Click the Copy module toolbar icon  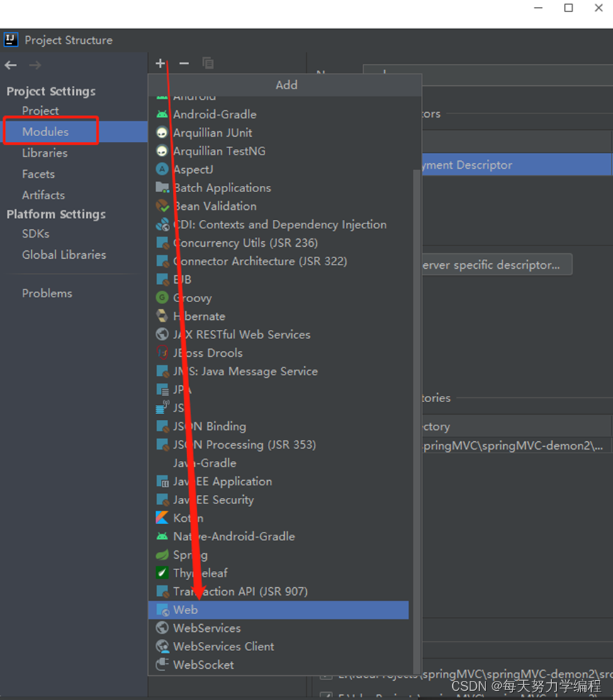[208, 63]
